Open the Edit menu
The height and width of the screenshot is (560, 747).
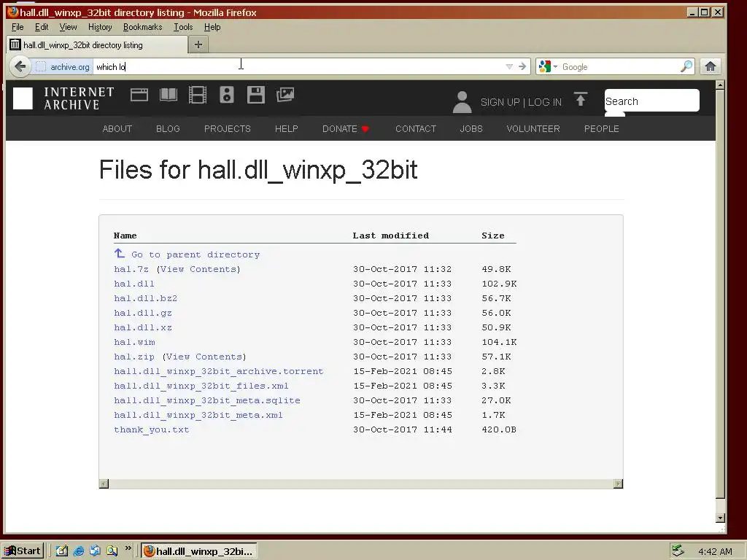click(x=42, y=27)
